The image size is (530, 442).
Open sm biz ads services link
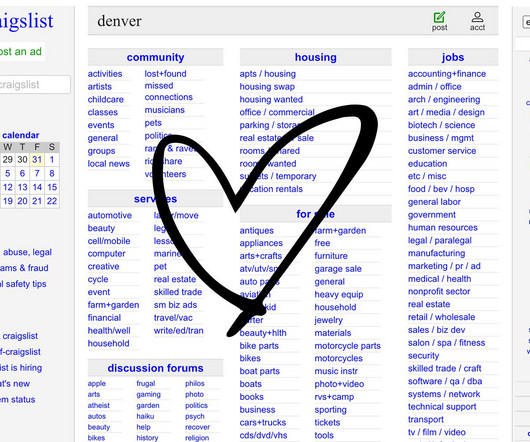pyautogui.click(x=175, y=305)
